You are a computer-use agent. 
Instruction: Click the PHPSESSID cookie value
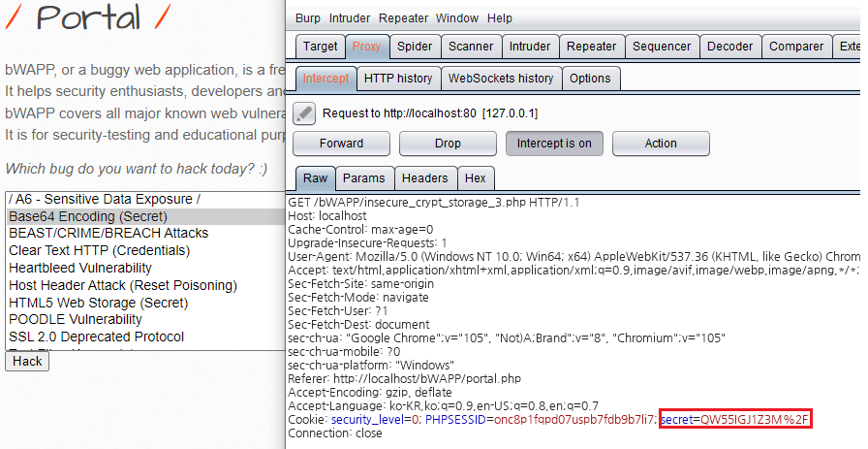(x=574, y=420)
